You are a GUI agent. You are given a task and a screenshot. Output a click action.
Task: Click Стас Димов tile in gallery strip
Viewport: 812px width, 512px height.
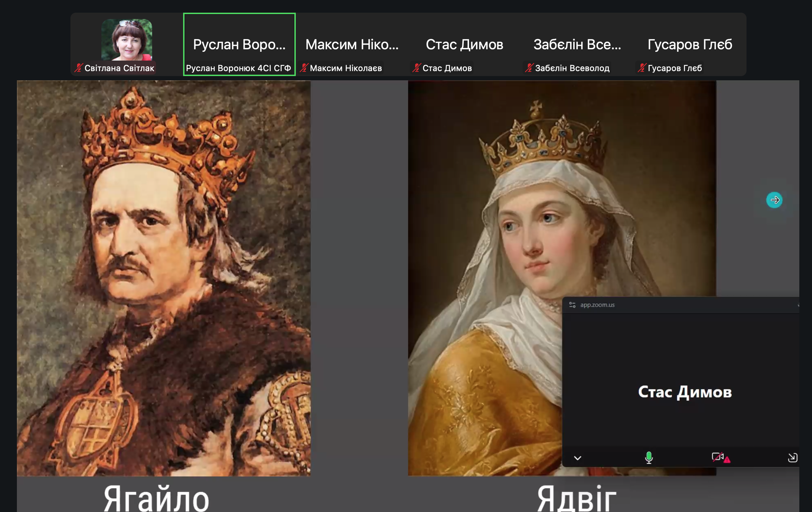coord(464,44)
